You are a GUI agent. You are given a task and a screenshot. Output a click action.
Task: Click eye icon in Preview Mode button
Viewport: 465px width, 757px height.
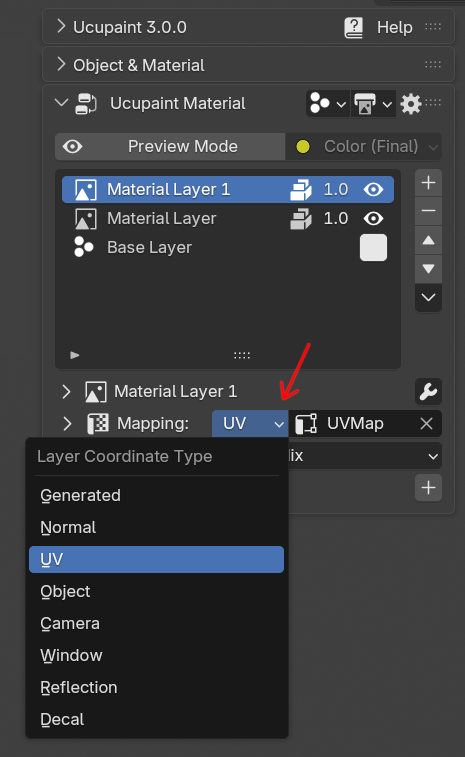[x=72, y=146]
